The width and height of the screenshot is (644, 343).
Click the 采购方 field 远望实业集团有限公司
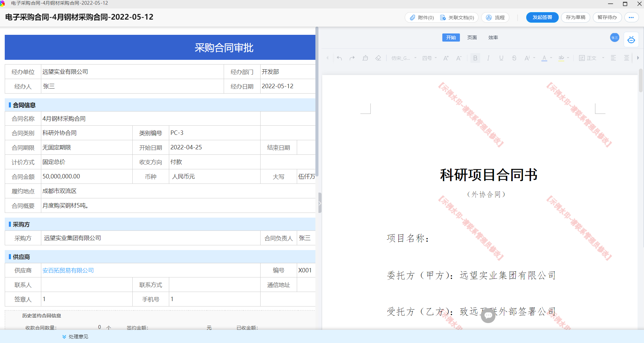tap(151, 238)
